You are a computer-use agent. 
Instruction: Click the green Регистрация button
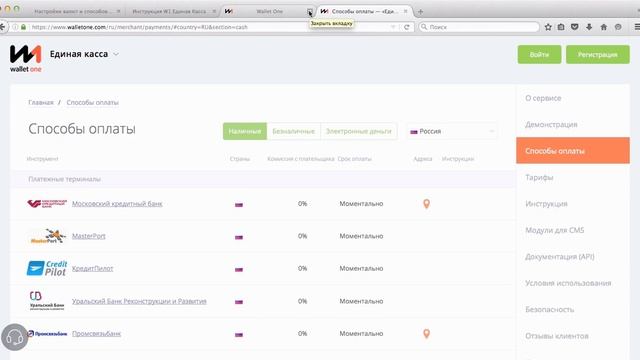coord(598,54)
